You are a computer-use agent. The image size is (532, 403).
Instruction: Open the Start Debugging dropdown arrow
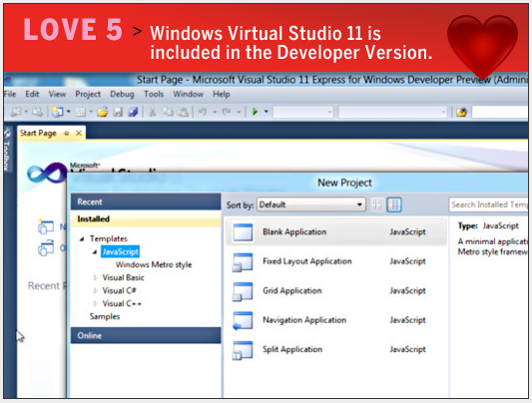(266, 112)
